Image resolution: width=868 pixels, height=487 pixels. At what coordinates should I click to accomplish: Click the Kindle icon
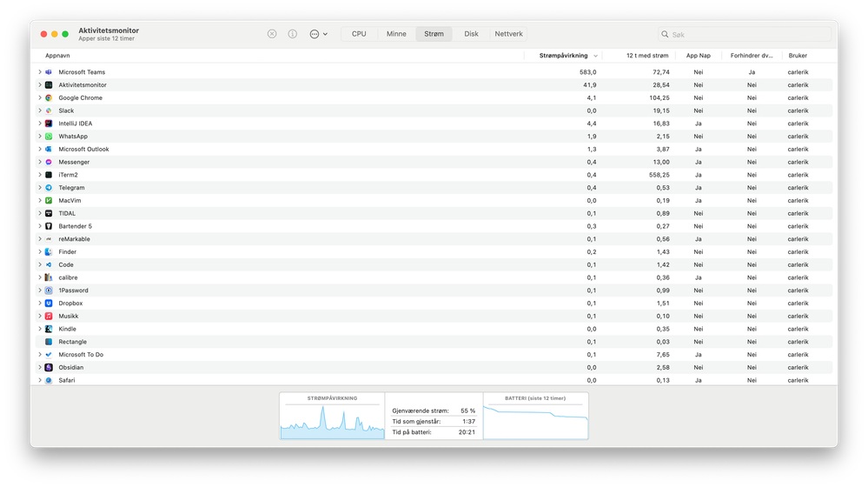[49, 329]
